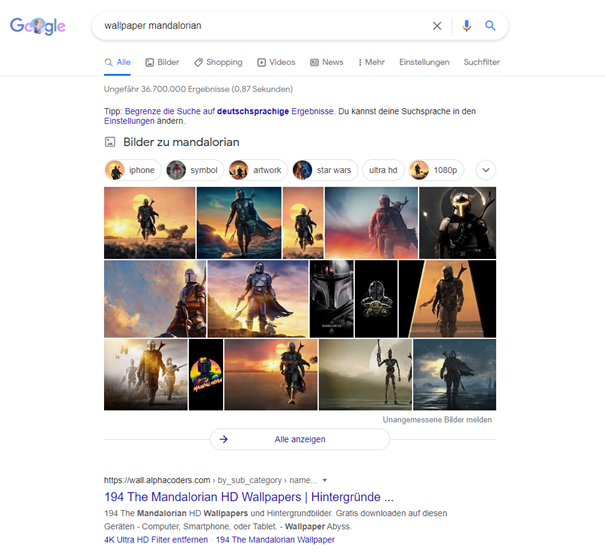Switch to the Shopping tab
Viewport: 605px width, 554px height.
tap(218, 62)
